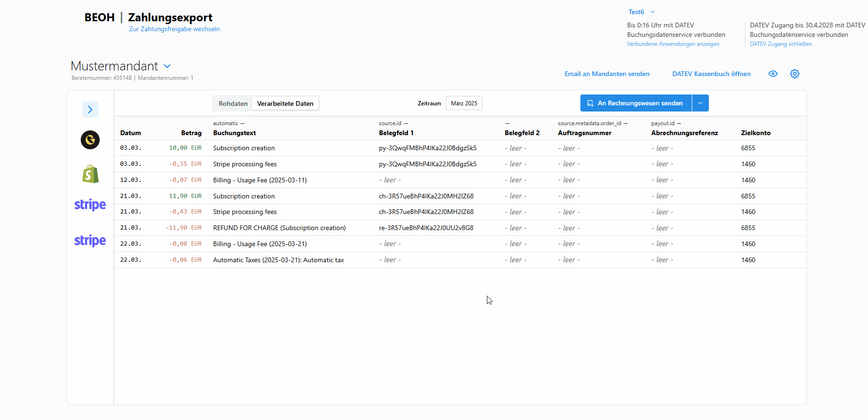Click the source.id mapping label
Screen dimensions: 868x420
(393, 123)
